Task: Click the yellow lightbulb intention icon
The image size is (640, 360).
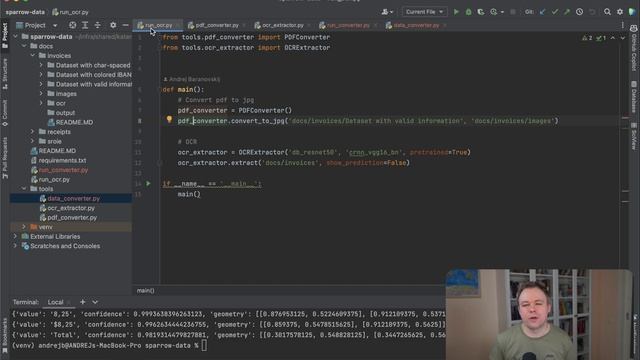Action: pos(169,119)
